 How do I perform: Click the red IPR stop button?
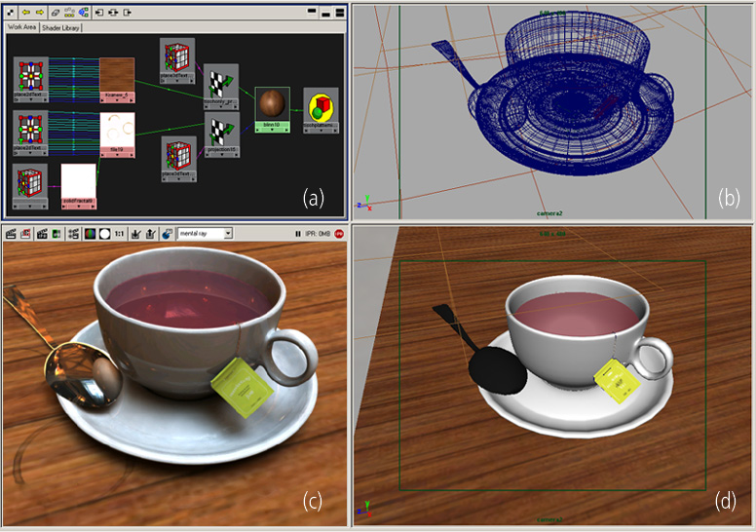coord(340,234)
